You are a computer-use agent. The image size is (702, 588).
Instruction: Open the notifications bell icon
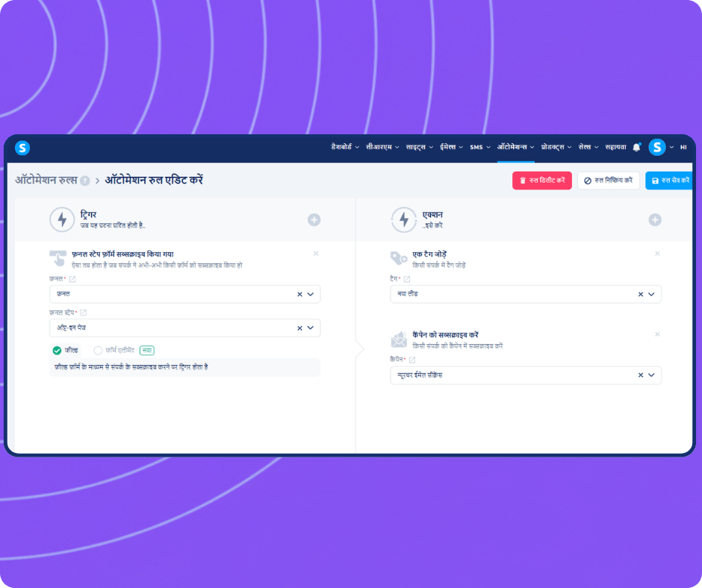point(636,147)
